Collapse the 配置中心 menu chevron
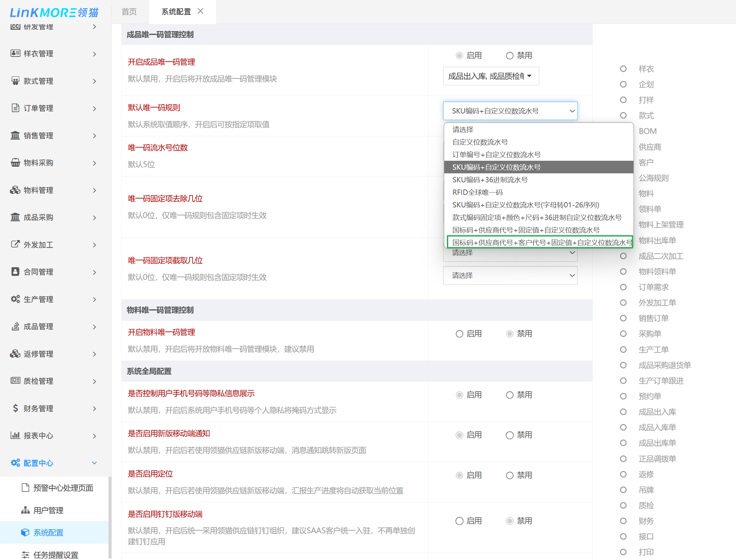 94,463
